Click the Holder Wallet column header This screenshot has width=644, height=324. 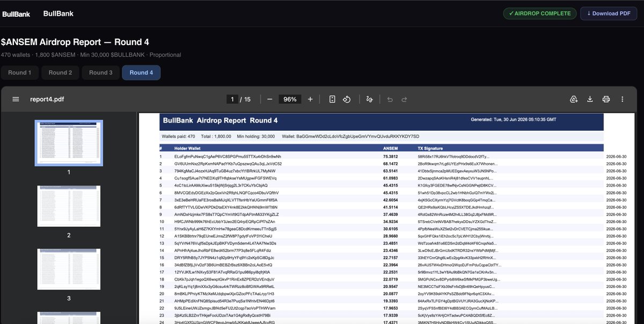click(x=188, y=148)
